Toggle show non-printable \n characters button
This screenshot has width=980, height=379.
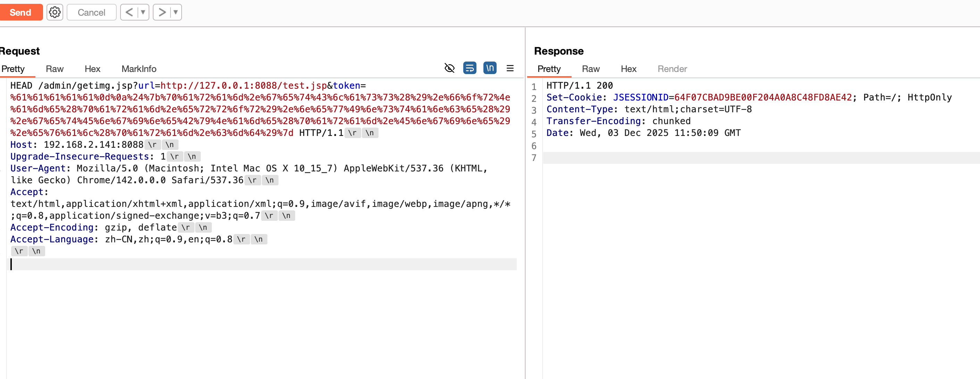tap(490, 68)
